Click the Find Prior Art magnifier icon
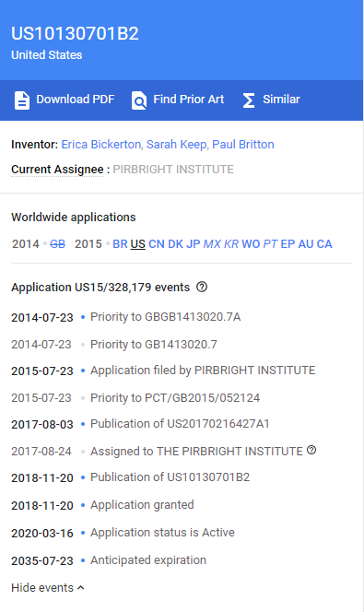364x612 pixels. (139, 100)
